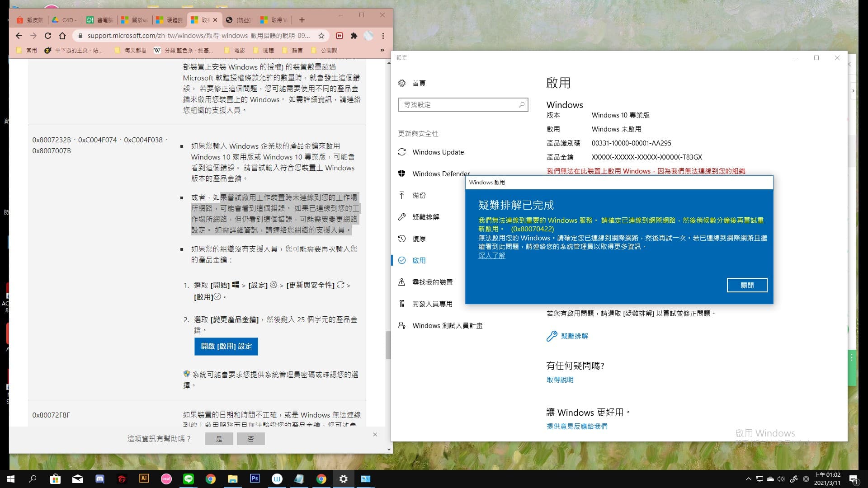Expand hidden icons chevron in the system tray
The height and width of the screenshot is (488, 868).
749,479
